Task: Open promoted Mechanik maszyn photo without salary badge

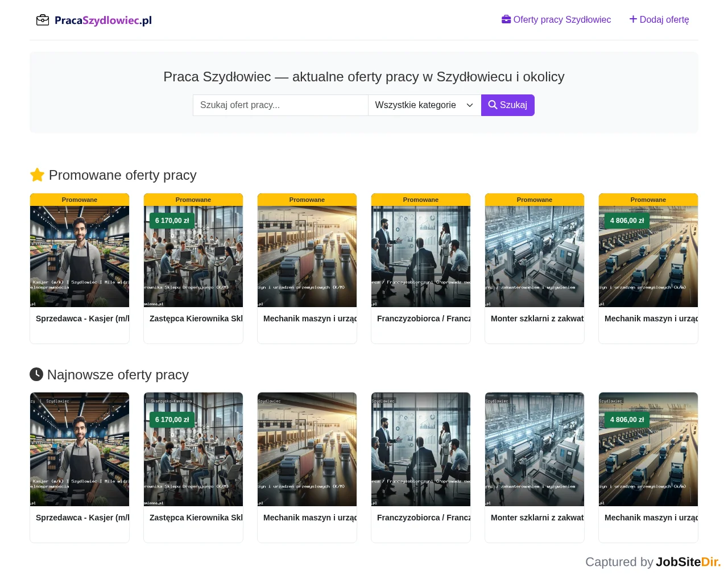Action: (x=307, y=257)
